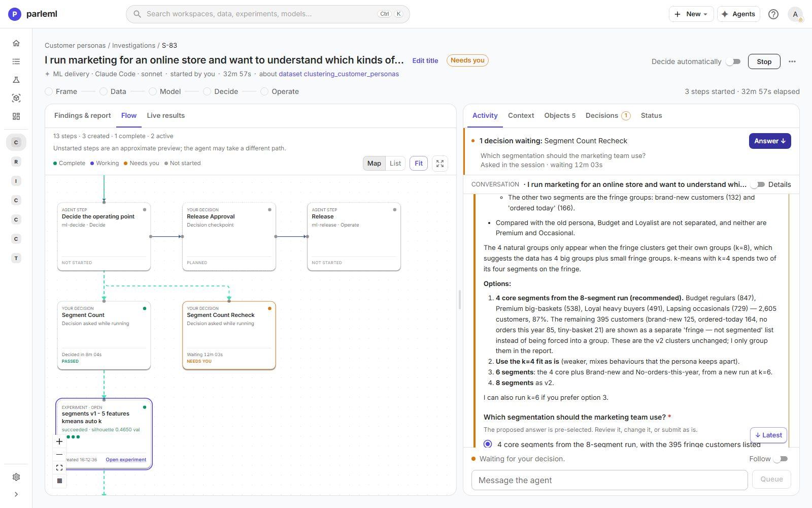812x508 pixels.
Task: Click the Stop button
Action: click(764, 61)
